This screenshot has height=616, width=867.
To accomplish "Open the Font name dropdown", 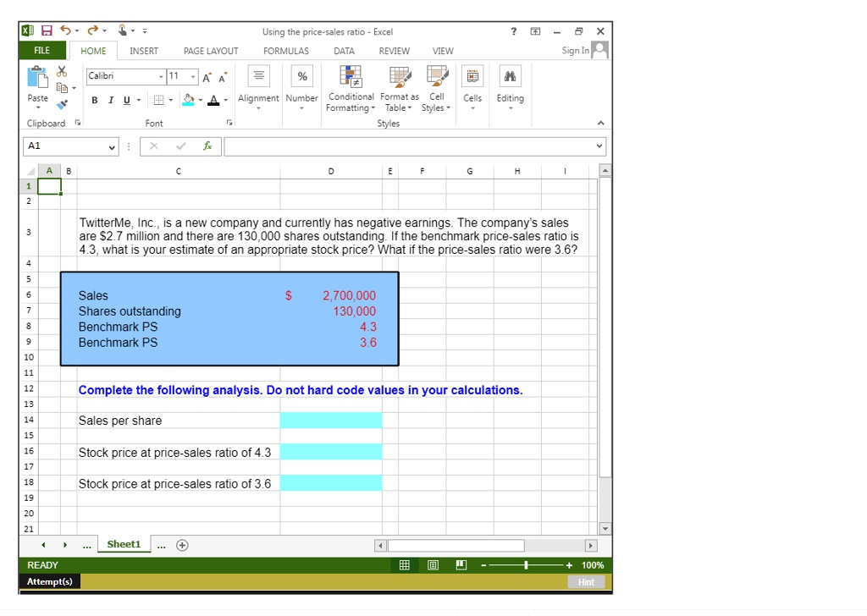I will 160,76.
